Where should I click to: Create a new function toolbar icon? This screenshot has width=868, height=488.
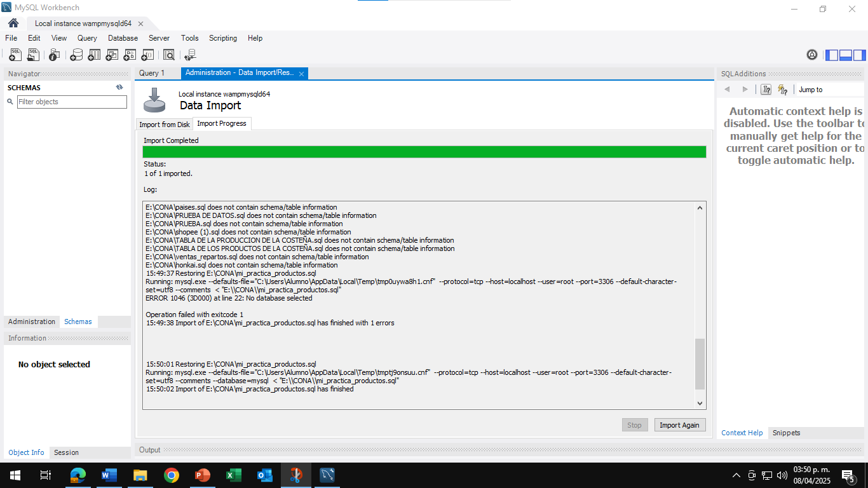click(147, 55)
